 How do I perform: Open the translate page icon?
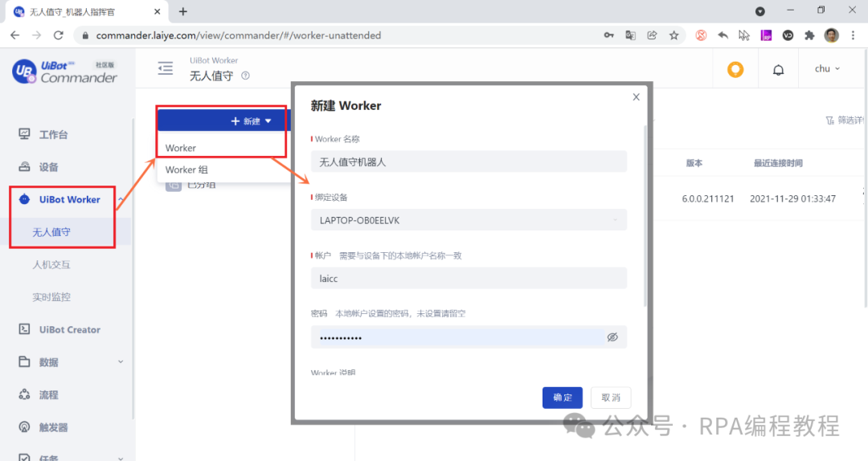click(630, 35)
